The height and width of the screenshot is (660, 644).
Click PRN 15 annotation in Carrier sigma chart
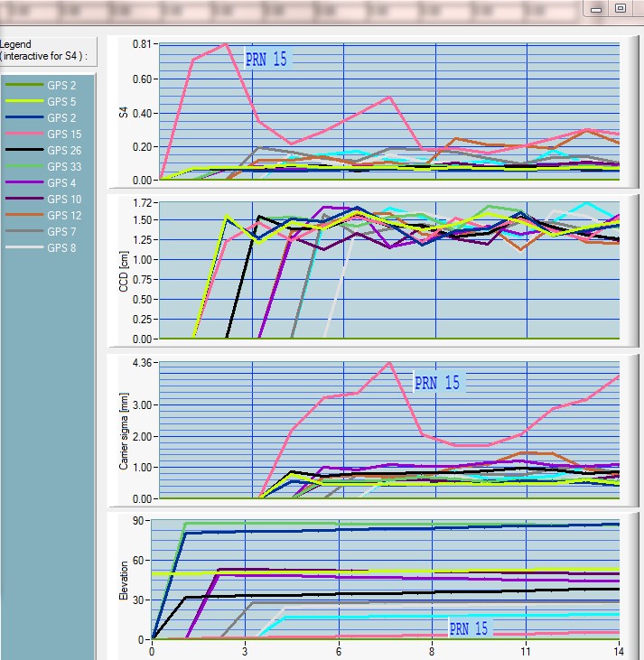(x=437, y=383)
